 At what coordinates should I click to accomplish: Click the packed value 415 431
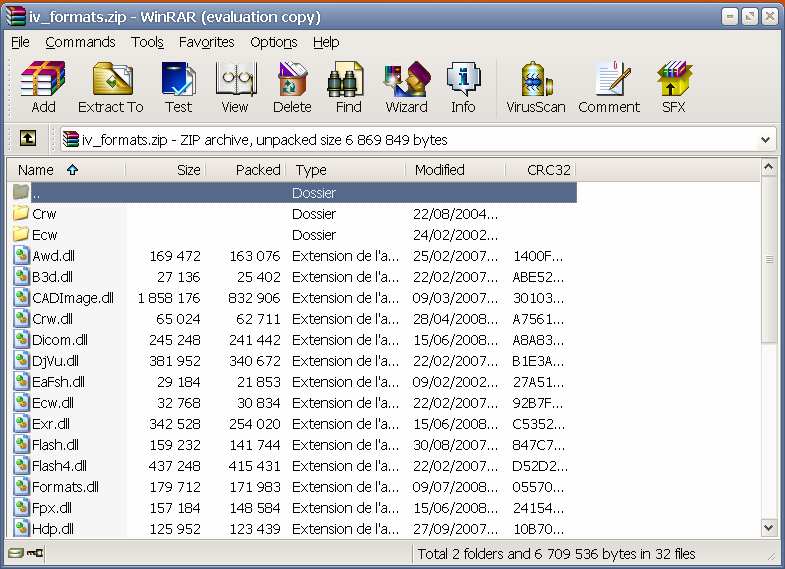[254, 466]
